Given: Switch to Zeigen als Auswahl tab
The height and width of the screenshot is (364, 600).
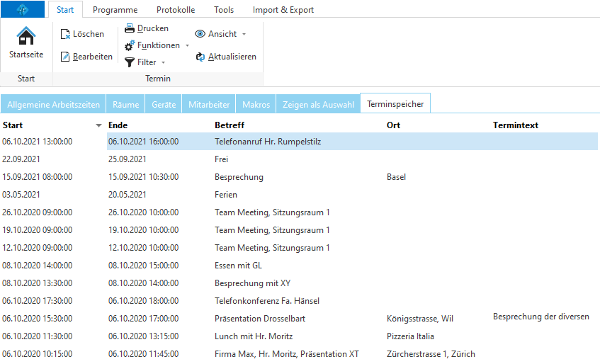Looking at the screenshot, I should (318, 104).
